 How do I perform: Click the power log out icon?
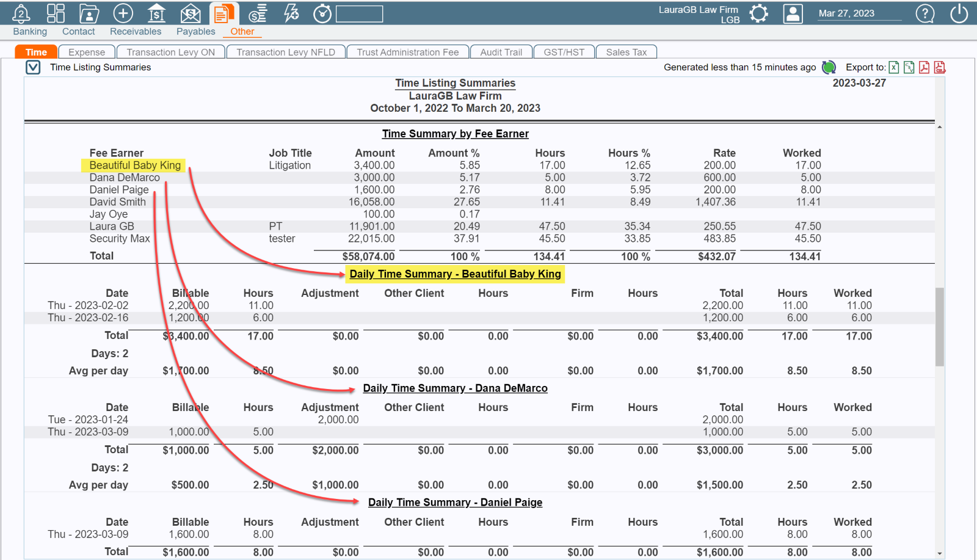[x=959, y=13]
